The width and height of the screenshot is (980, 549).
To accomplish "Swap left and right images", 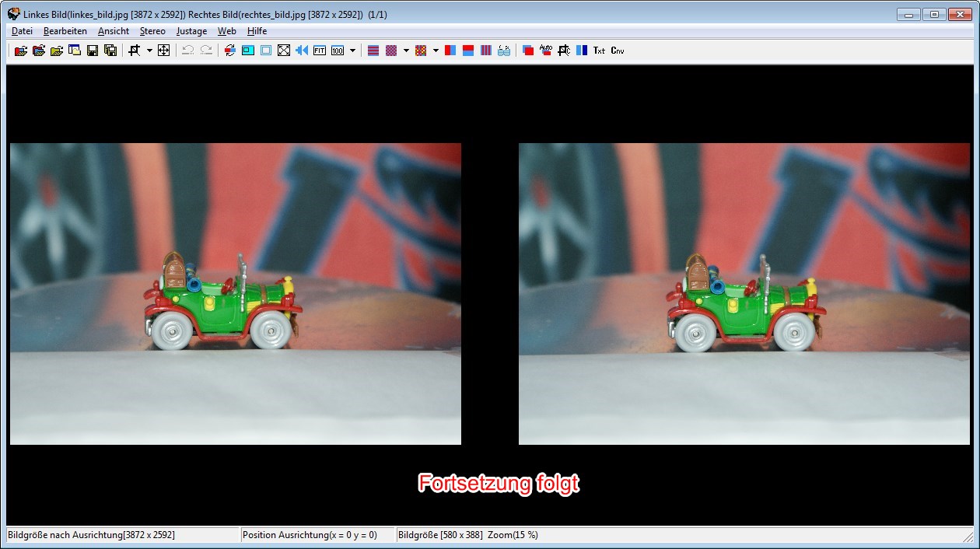I will tap(229, 51).
